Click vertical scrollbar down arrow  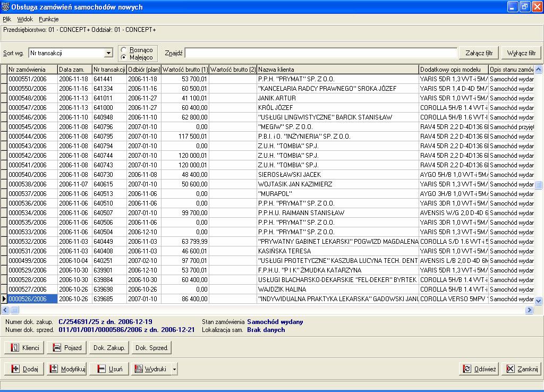click(539, 301)
